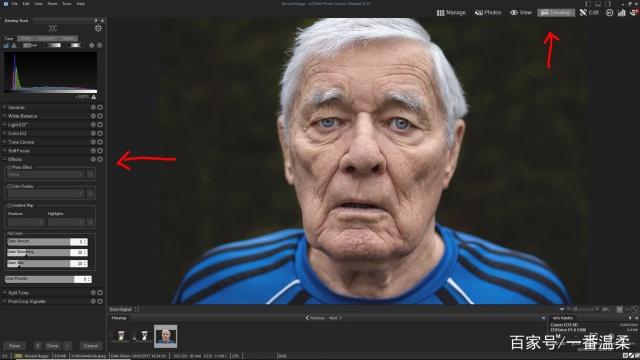Switch to Manage mode
Screen dimensions: 640x360
coord(451,13)
